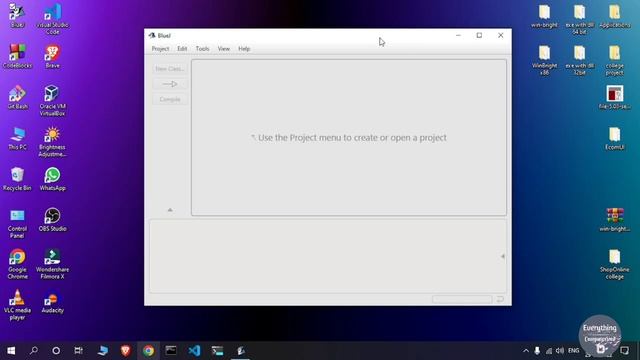This screenshot has height=360, width=640.
Task: Select the college project folder
Action: click(615, 60)
